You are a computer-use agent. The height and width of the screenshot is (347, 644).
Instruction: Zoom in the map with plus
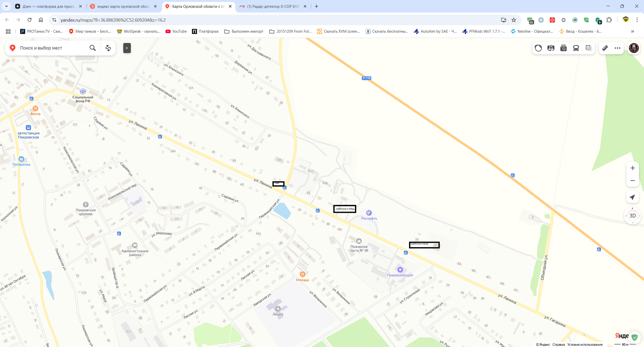click(x=632, y=168)
